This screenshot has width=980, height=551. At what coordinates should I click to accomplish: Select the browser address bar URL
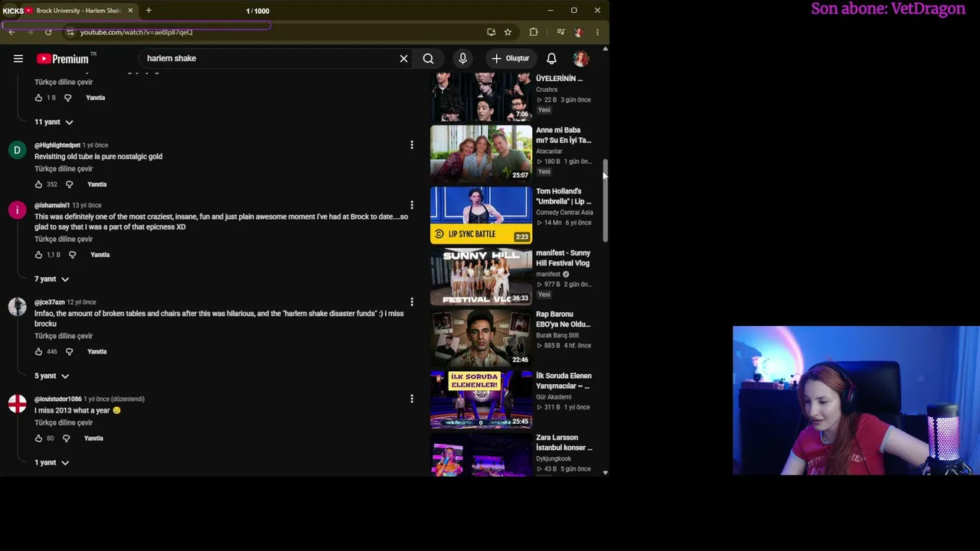[136, 32]
